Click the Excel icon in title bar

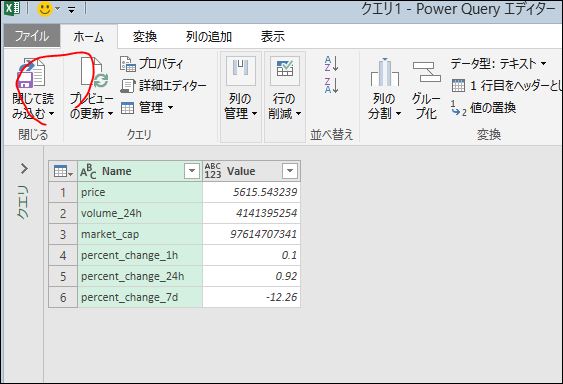pyautogui.click(x=13, y=9)
